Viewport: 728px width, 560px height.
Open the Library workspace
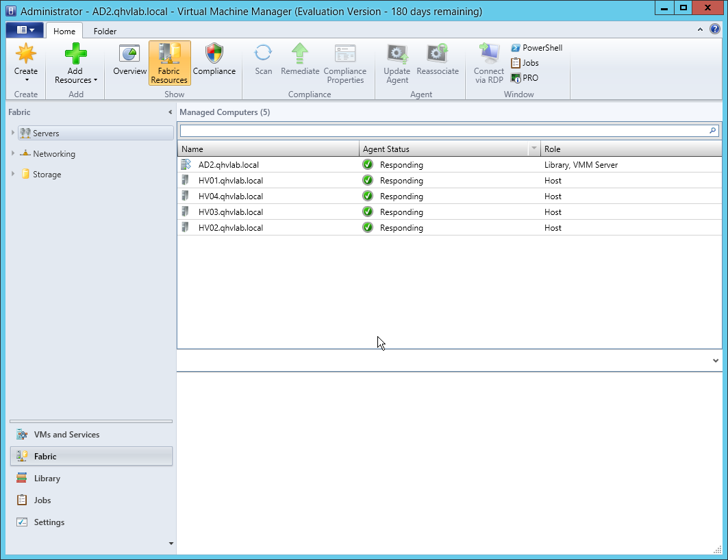tap(91, 479)
